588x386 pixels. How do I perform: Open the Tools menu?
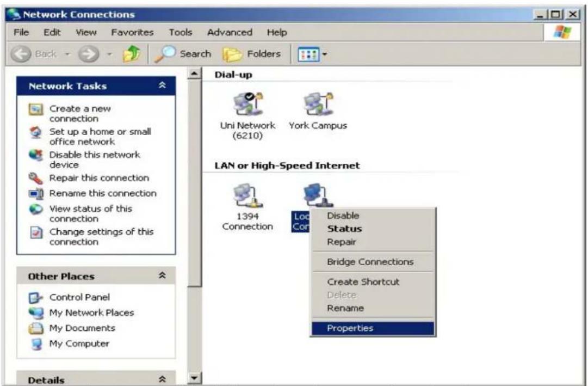tap(180, 32)
